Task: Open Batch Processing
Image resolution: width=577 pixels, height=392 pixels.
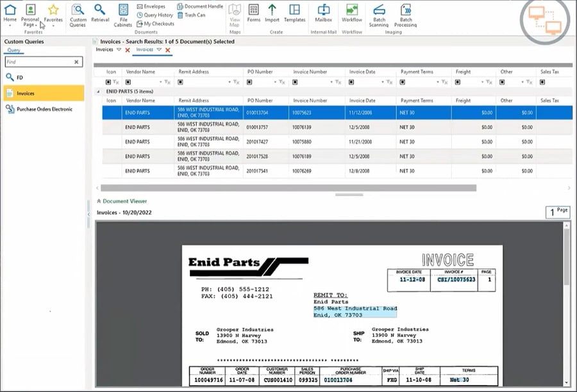Action: tap(406, 13)
